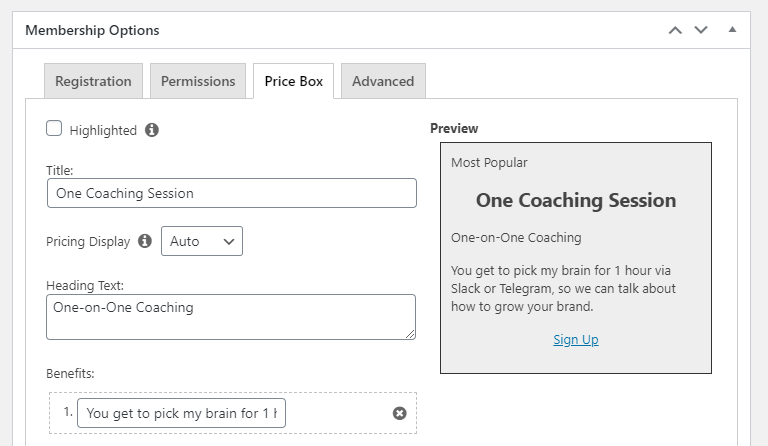Click preview heading One Coaching Session

576,200
